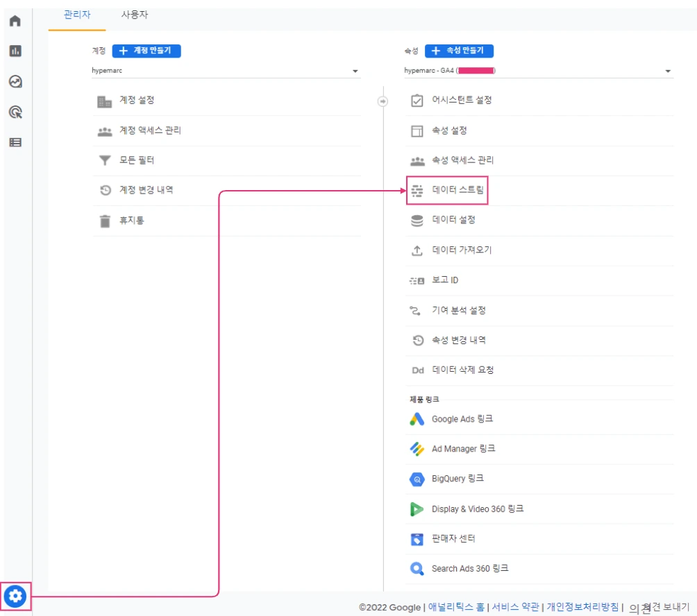Click the 모든 필터 funnel icon

coord(105,160)
